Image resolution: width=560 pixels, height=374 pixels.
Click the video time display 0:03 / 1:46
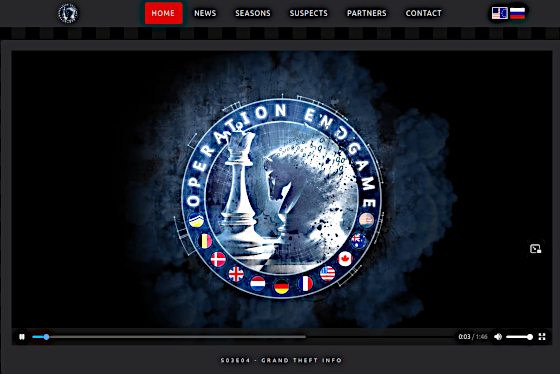473,337
